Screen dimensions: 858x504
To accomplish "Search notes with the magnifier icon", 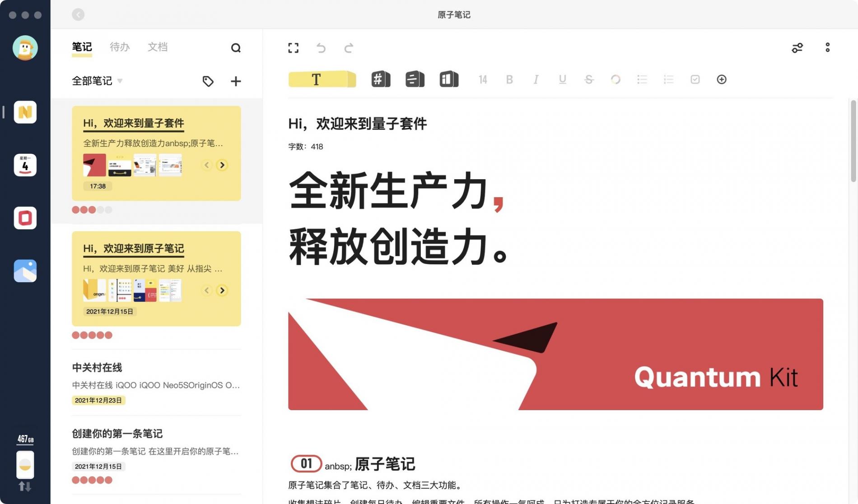I will pos(236,48).
